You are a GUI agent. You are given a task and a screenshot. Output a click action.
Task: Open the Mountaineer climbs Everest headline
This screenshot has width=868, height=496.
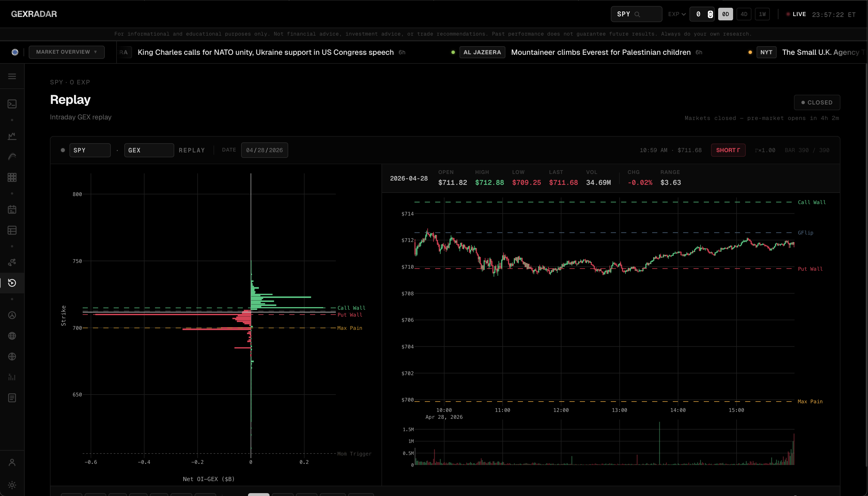[601, 52]
